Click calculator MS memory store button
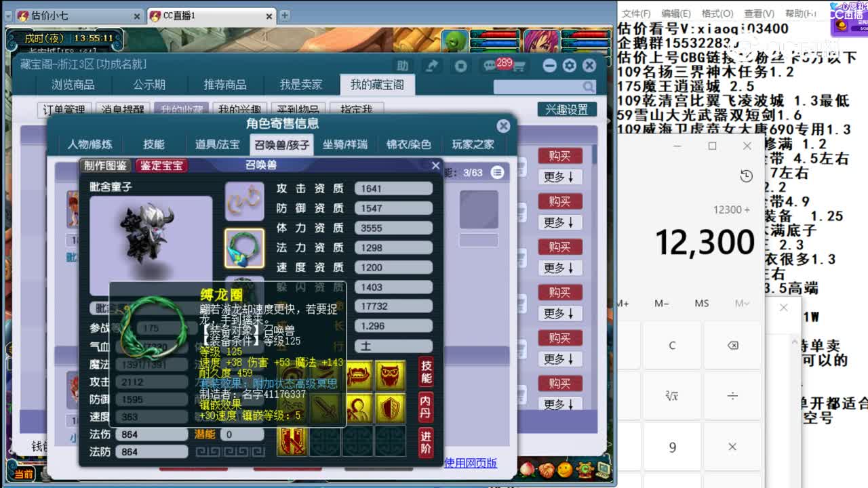This screenshot has height=488, width=868. click(x=702, y=304)
